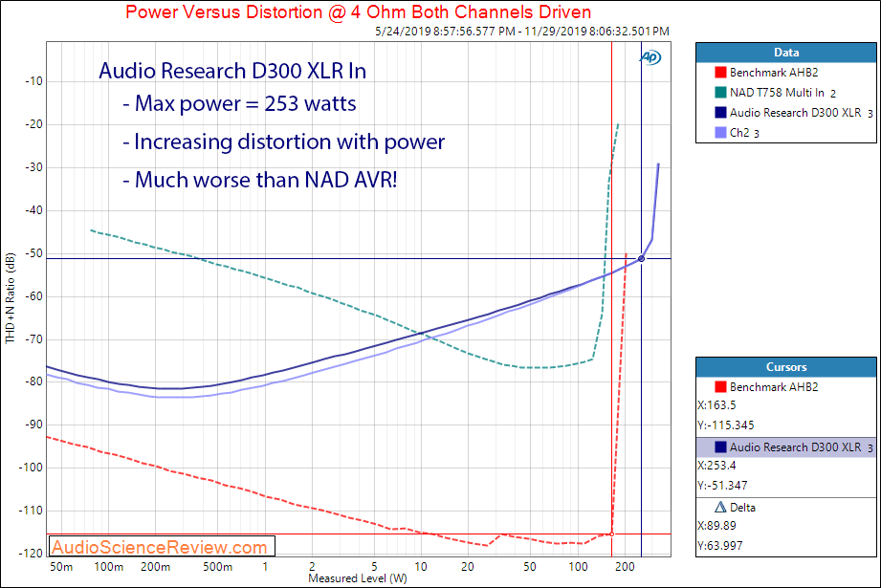The height and width of the screenshot is (588, 881).
Task: Click the Audio Research D300 XLR In annotation
Action: pyautogui.click(x=232, y=71)
